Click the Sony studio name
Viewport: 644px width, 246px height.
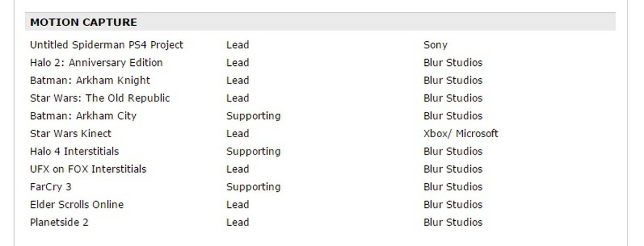[435, 45]
